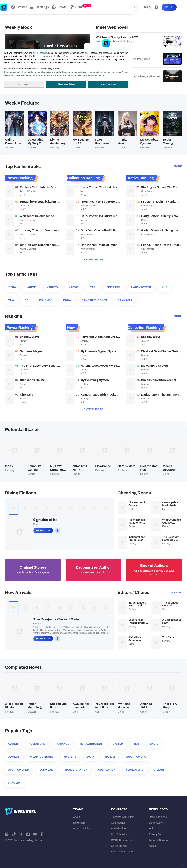Add 9 grades of hell via the plus icon
Screen dimensions: 187x868
(57, 530)
